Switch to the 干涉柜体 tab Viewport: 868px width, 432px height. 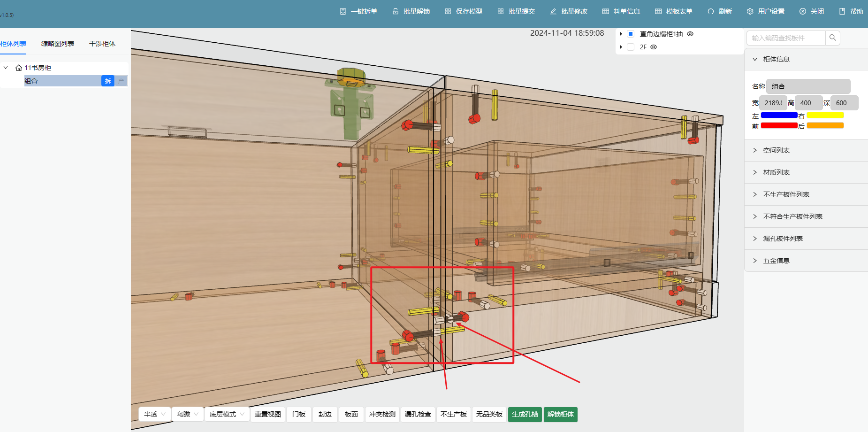click(x=102, y=44)
